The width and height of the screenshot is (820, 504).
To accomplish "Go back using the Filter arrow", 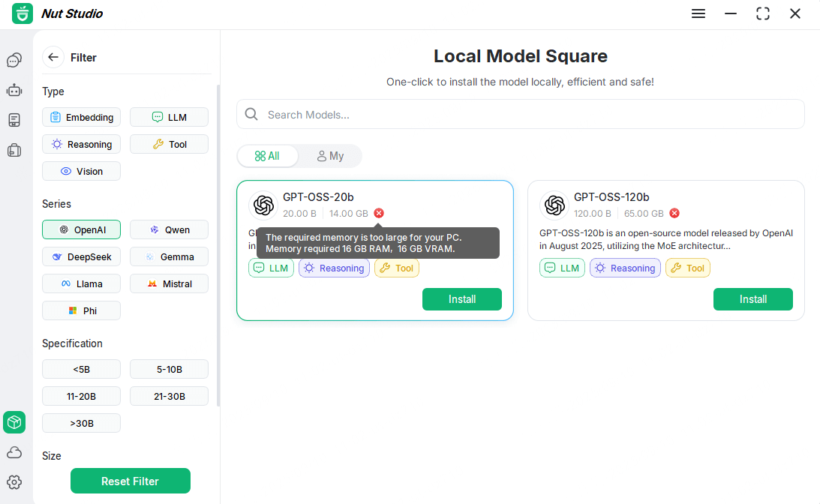I will [x=53, y=57].
